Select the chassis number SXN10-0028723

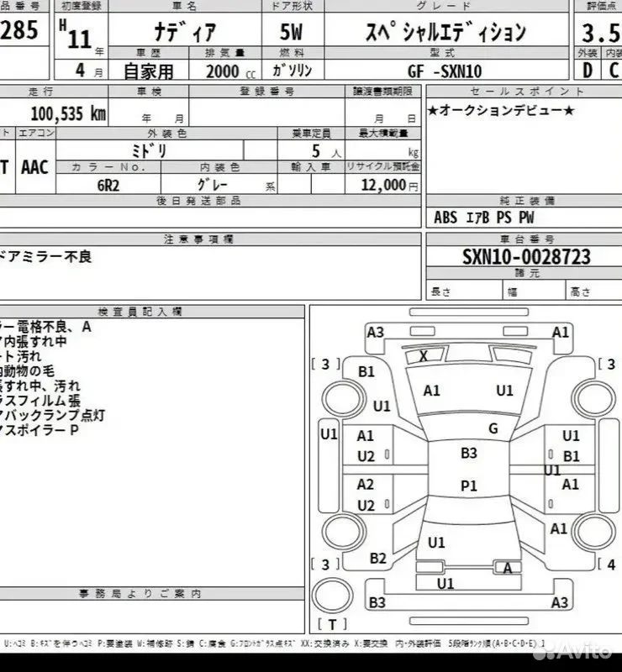coord(526,257)
